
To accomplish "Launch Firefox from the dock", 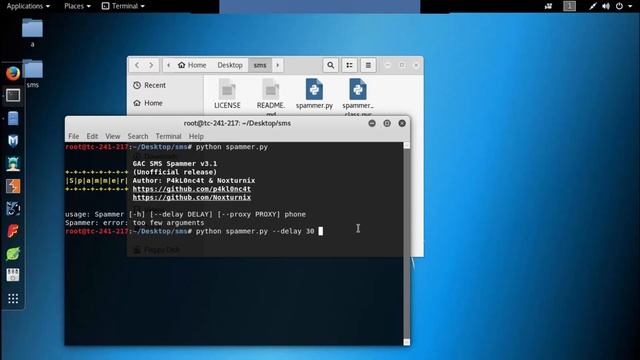I will coord(13,73).
